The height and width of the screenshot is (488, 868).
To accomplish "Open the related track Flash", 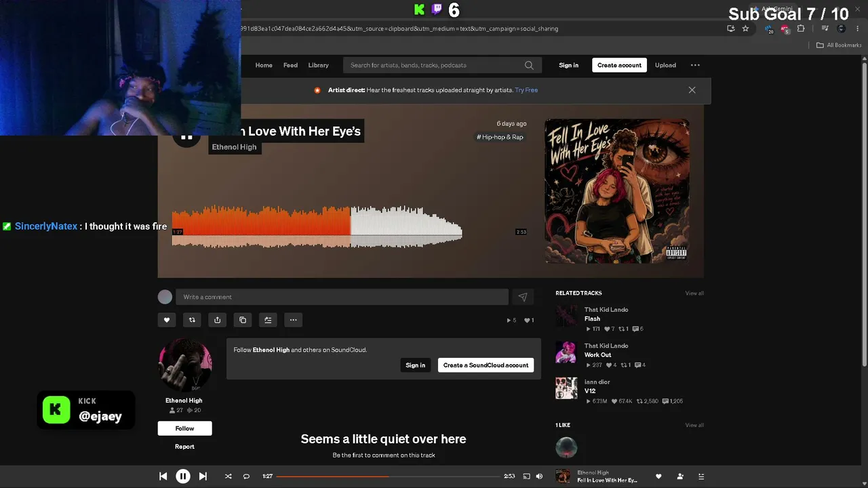I will coord(592,319).
